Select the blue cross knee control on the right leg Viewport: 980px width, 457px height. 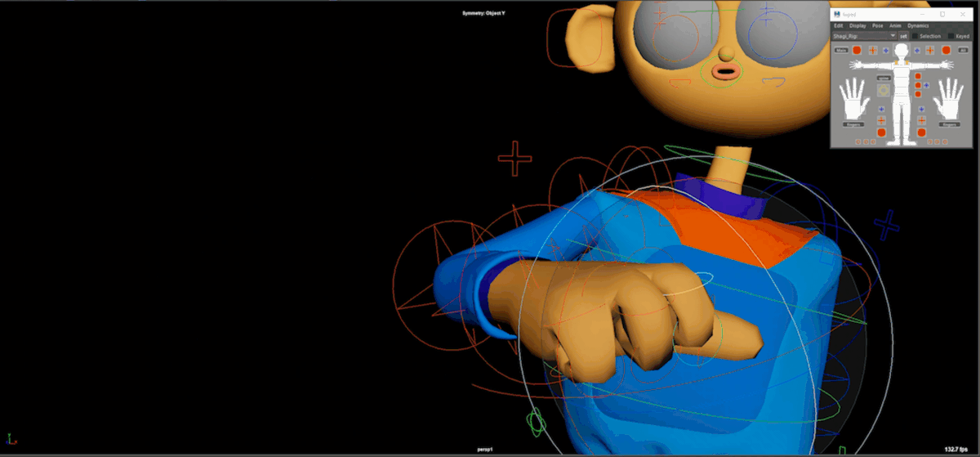coord(921,110)
